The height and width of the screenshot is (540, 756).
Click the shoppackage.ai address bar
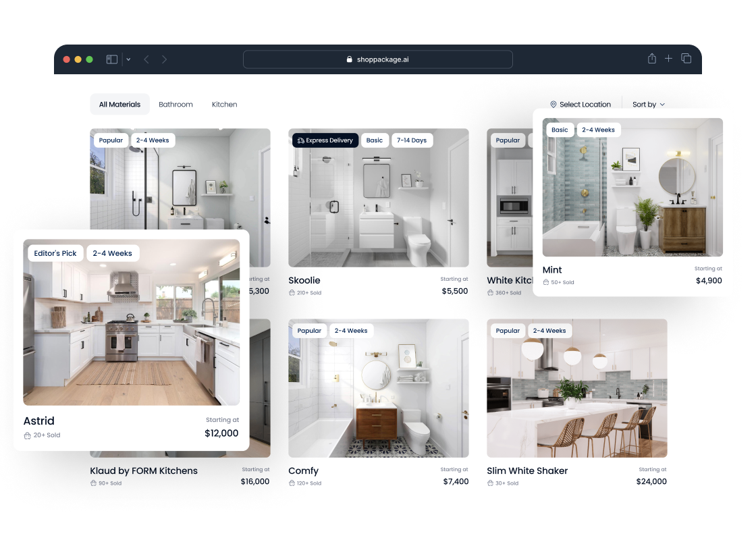(x=378, y=59)
